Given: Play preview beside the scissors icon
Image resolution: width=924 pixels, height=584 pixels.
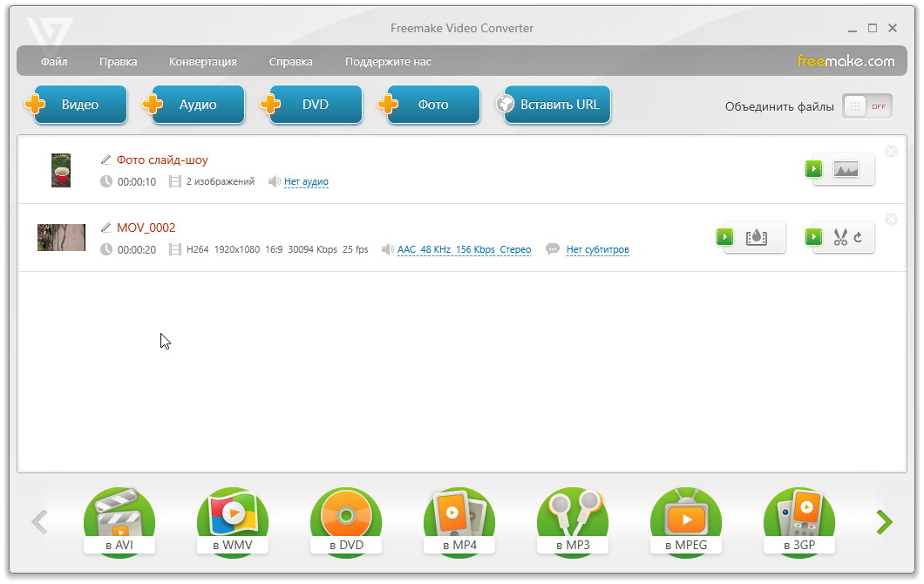Looking at the screenshot, I should [814, 237].
